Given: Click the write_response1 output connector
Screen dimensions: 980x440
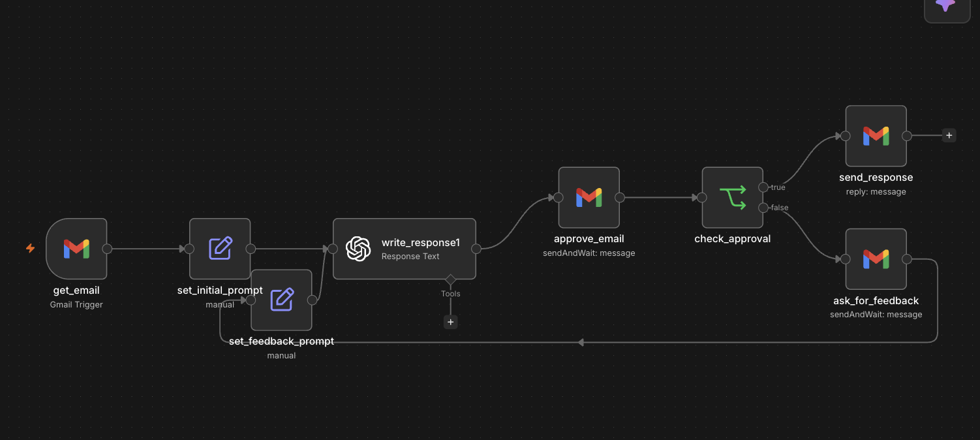Looking at the screenshot, I should [476, 249].
